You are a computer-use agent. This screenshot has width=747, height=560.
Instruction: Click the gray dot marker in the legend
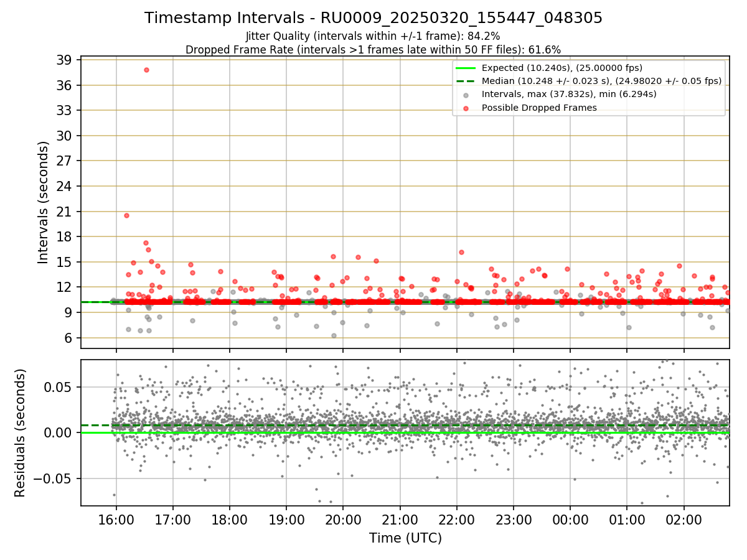click(466, 95)
